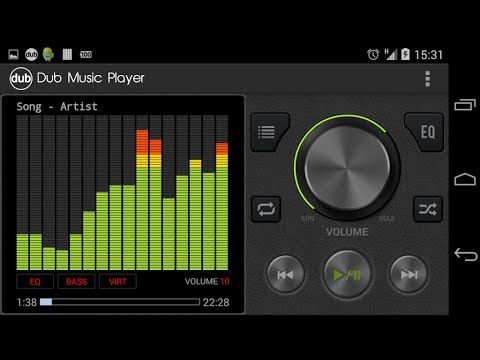The image size is (480, 360).
Task: Toggle the shuffle button
Action: [428, 209]
